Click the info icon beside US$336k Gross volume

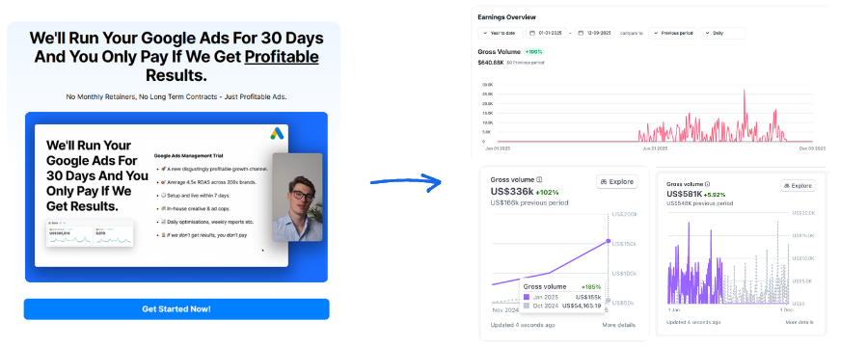click(x=539, y=180)
